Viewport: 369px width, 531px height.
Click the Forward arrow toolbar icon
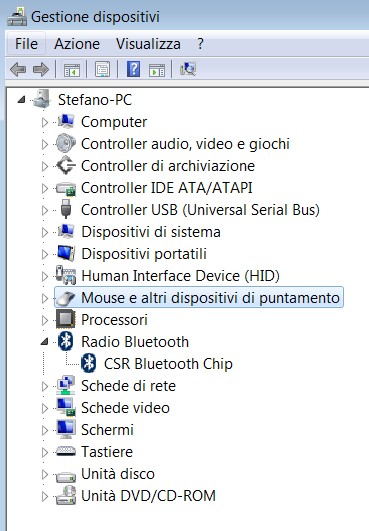tap(41, 70)
